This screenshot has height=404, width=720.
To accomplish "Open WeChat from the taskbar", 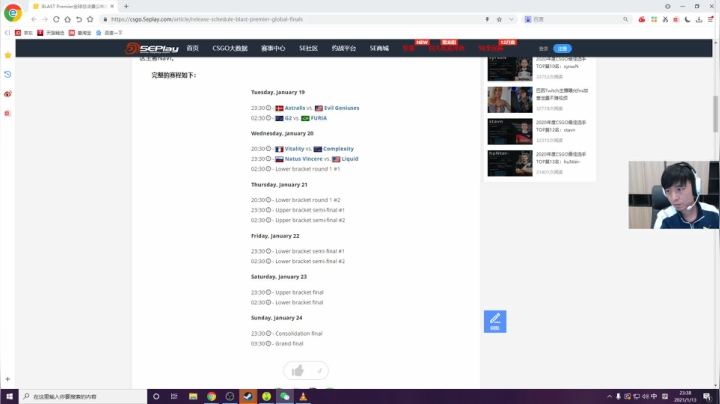I will pos(285,396).
